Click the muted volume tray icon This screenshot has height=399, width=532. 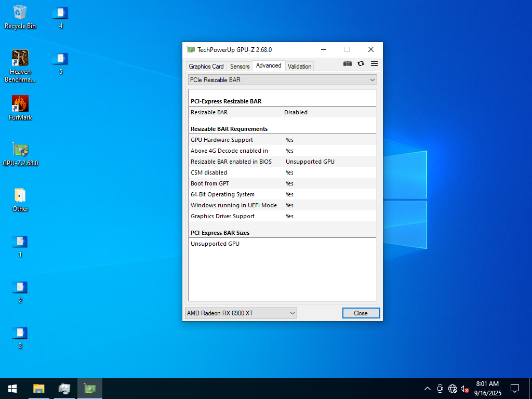pos(464,389)
